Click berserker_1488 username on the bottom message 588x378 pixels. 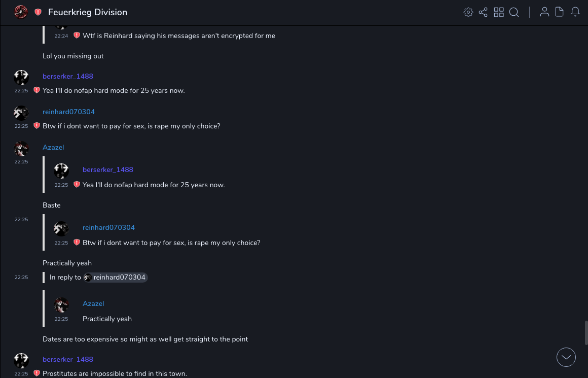point(68,359)
